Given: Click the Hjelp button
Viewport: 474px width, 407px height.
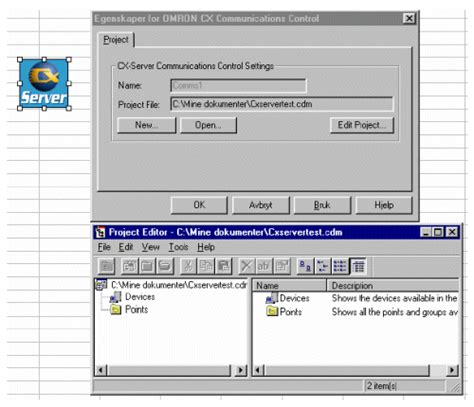Looking at the screenshot, I should (384, 205).
